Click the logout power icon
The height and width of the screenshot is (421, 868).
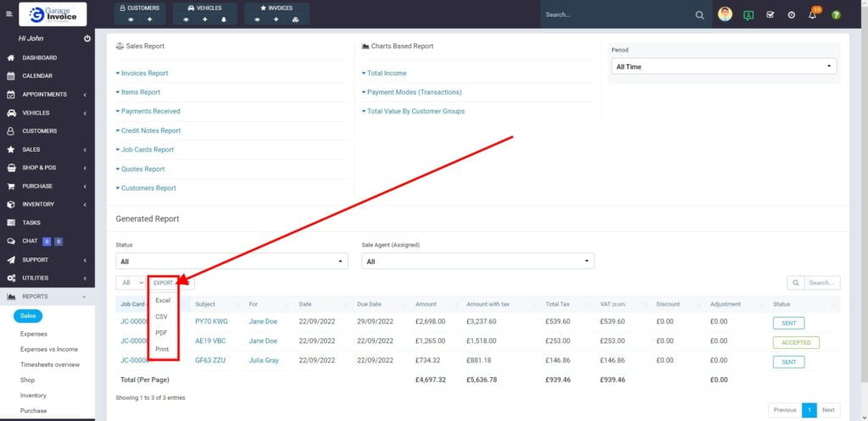[87, 39]
